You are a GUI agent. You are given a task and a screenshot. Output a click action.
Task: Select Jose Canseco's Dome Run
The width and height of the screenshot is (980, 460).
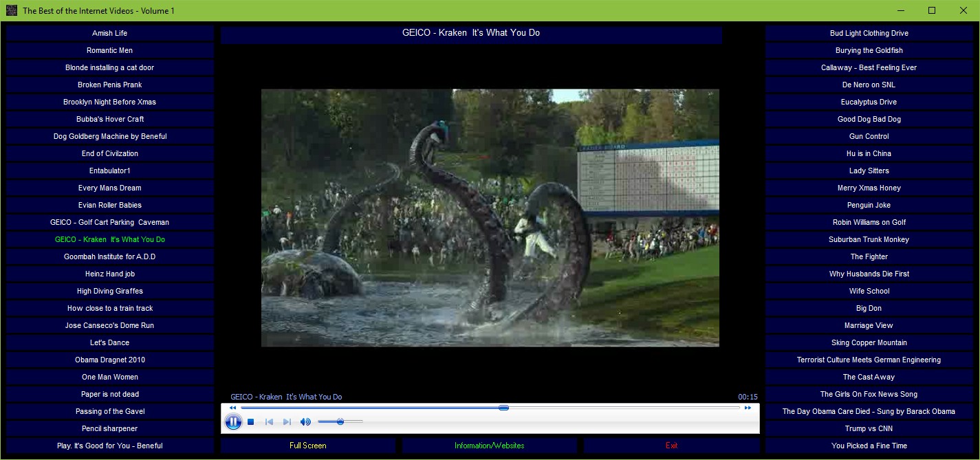pos(110,325)
